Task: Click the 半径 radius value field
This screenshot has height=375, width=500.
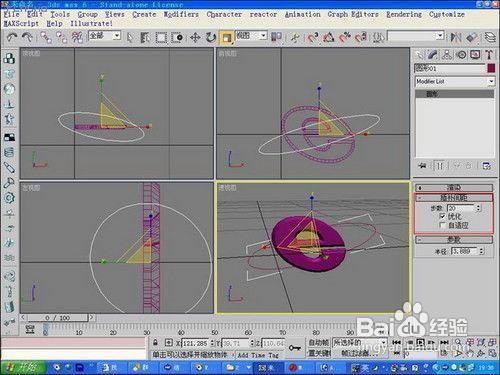Action: [465, 251]
